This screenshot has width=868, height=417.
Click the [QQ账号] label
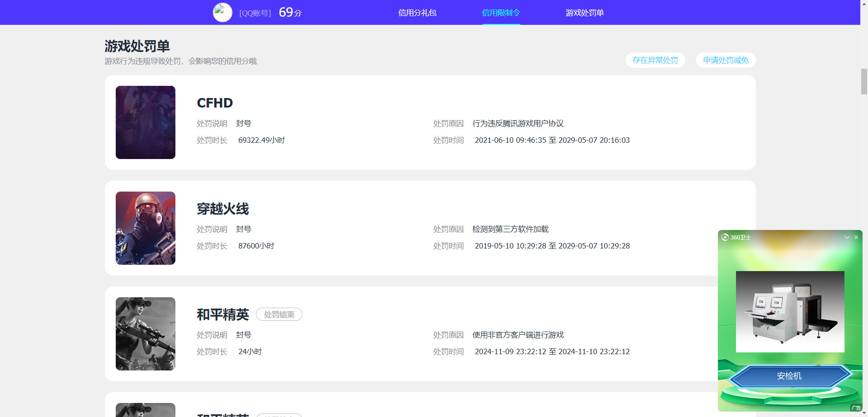pos(255,13)
